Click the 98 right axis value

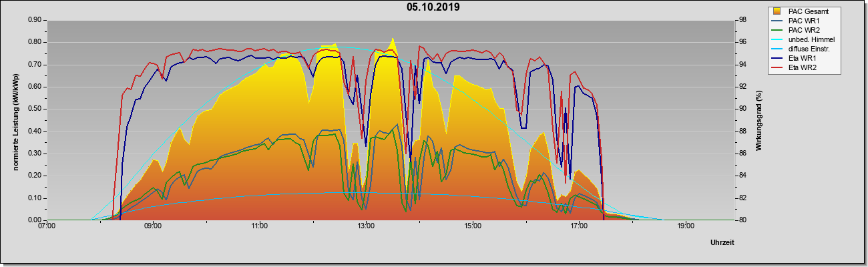(x=743, y=20)
